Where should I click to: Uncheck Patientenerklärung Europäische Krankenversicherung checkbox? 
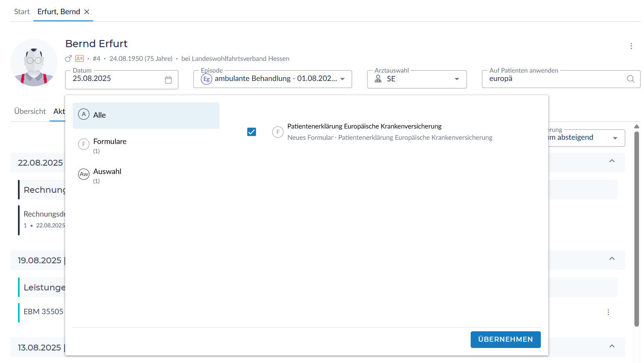[251, 132]
